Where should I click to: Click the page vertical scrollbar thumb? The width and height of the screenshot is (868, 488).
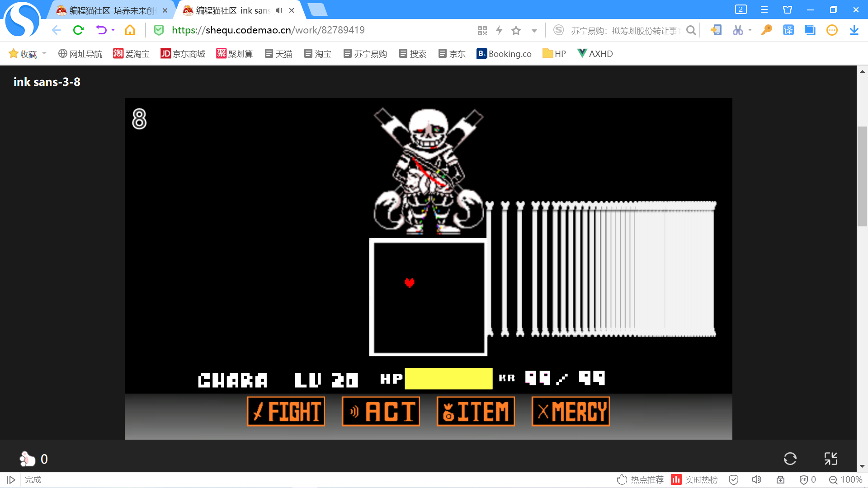click(862, 176)
